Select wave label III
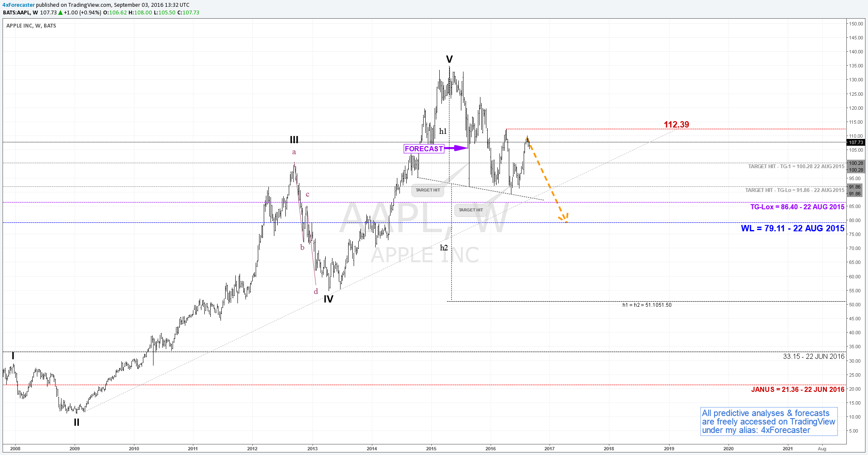This screenshot has height=455, width=868. 294,140
